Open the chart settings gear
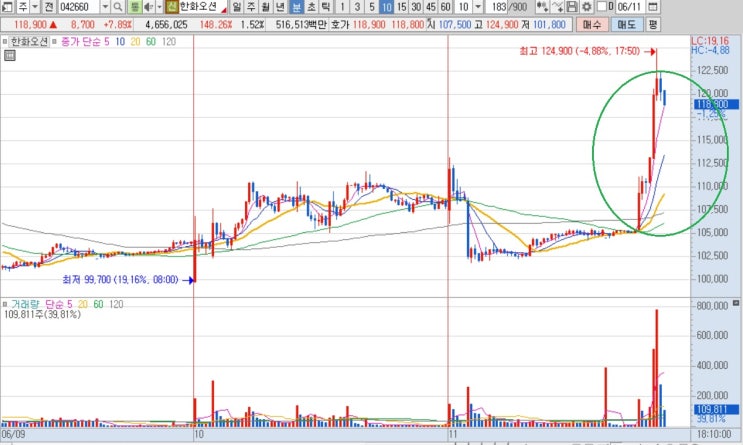 pos(587,7)
